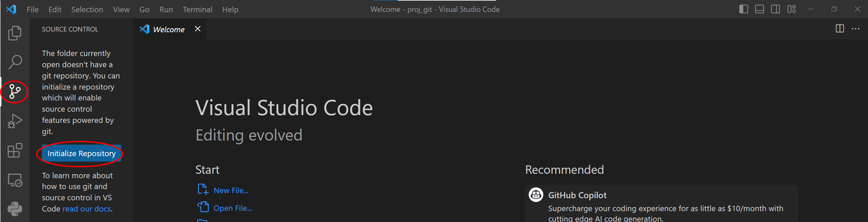Open the Selection menu
This screenshot has width=868, height=222.
pyautogui.click(x=87, y=9)
